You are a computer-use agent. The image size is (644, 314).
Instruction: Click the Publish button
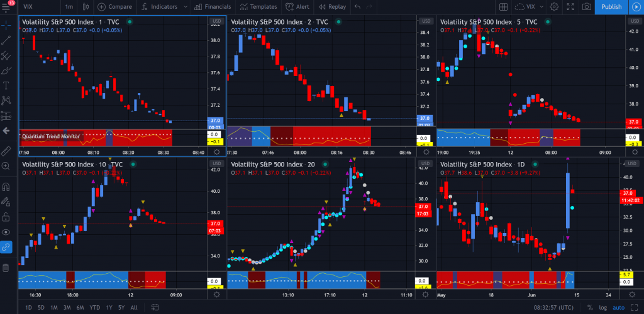(x=611, y=6)
